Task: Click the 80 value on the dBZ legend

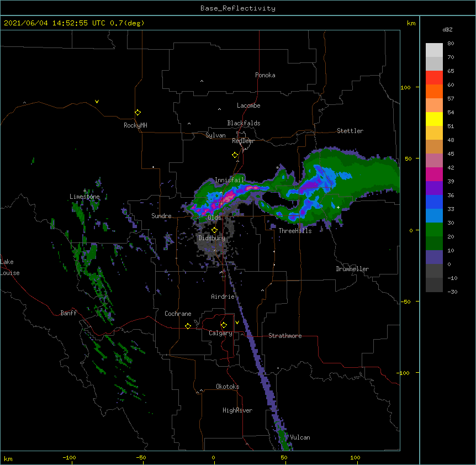Action: (451, 44)
